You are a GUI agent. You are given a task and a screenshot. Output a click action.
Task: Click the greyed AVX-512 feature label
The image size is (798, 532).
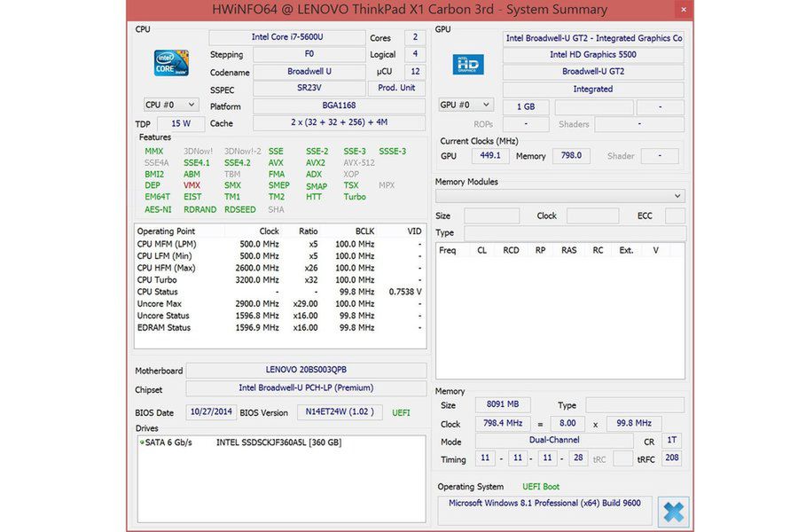(359, 163)
